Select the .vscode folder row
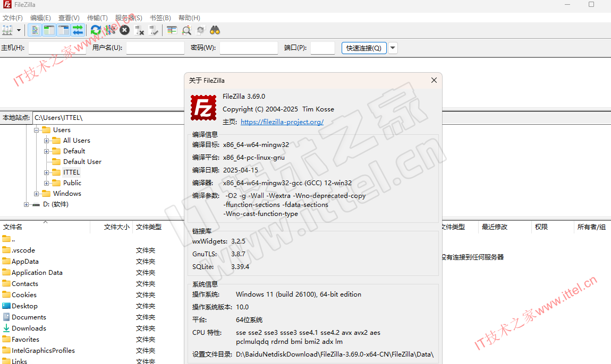The width and height of the screenshot is (611, 364). click(92, 250)
